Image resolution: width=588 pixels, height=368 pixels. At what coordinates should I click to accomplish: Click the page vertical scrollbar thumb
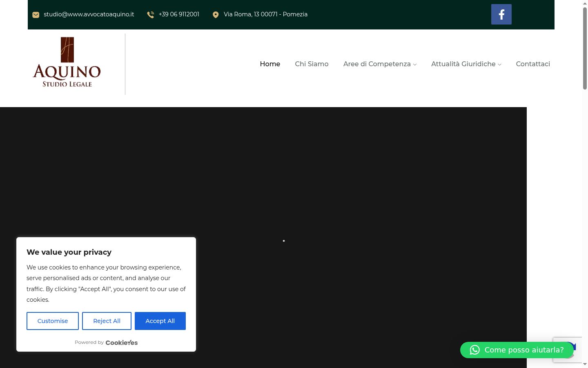(585, 48)
